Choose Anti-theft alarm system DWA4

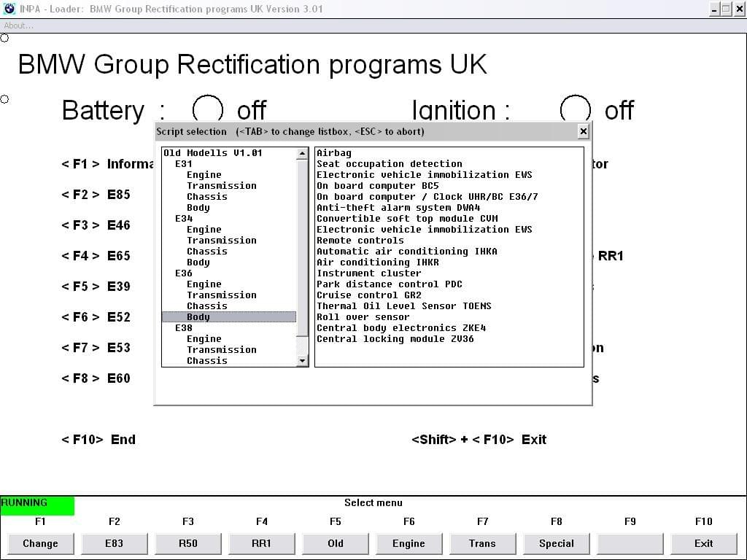click(x=398, y=208)
